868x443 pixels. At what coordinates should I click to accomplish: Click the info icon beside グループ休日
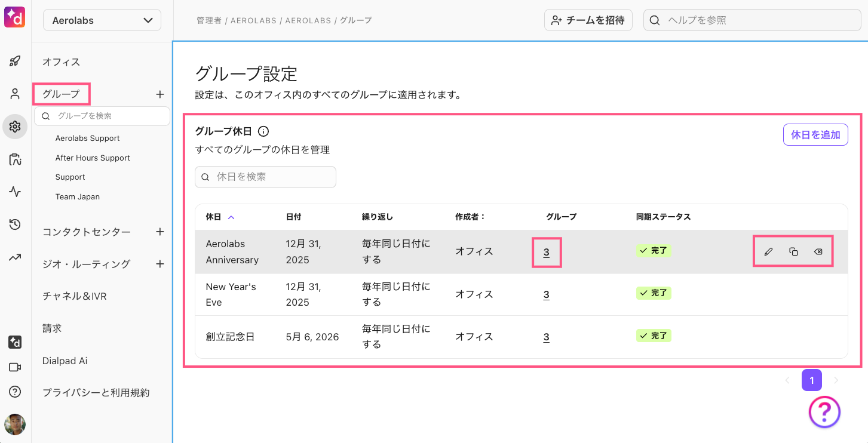click(263, 131)
